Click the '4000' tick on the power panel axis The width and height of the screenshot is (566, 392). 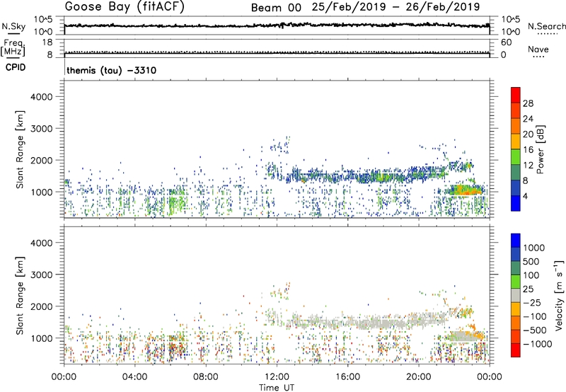click(x=41, y=97)
